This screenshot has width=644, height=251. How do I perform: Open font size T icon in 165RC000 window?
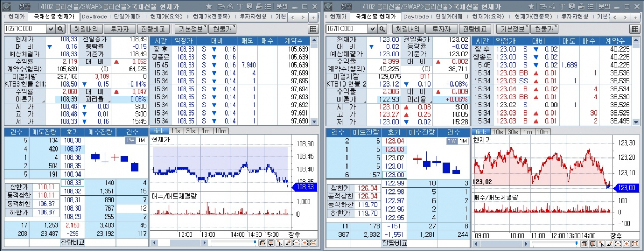coord(240,6)
